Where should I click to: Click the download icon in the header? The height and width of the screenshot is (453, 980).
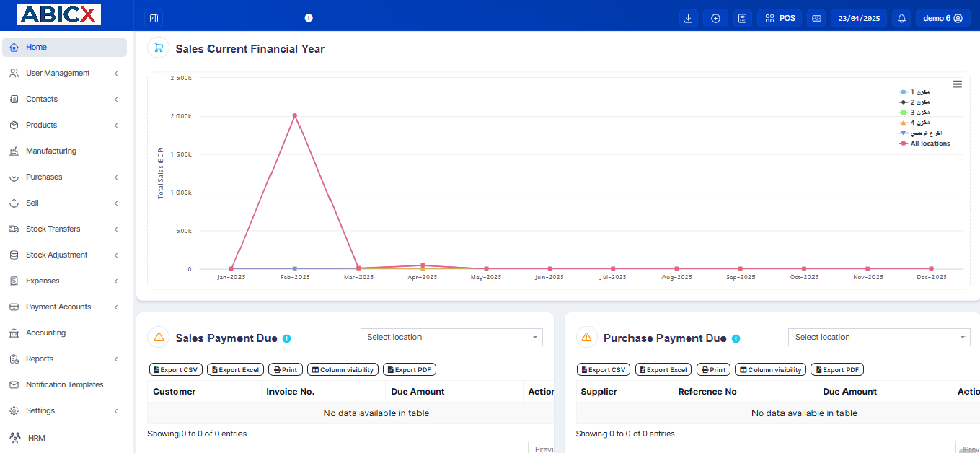[x=689, y=18]
